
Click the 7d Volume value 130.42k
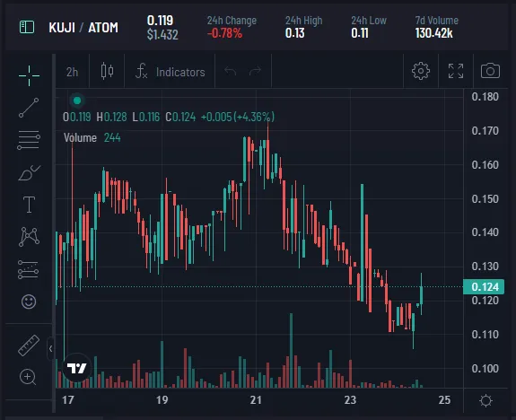tap(433, 33)
